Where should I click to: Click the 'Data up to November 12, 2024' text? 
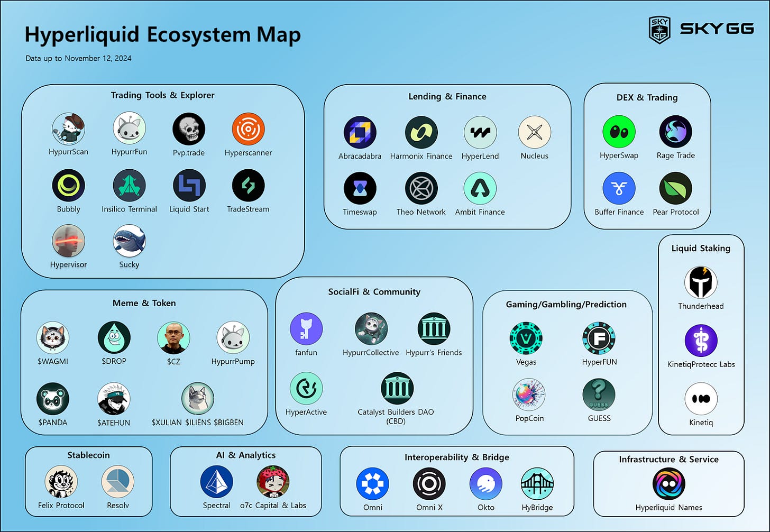point(79,58)
